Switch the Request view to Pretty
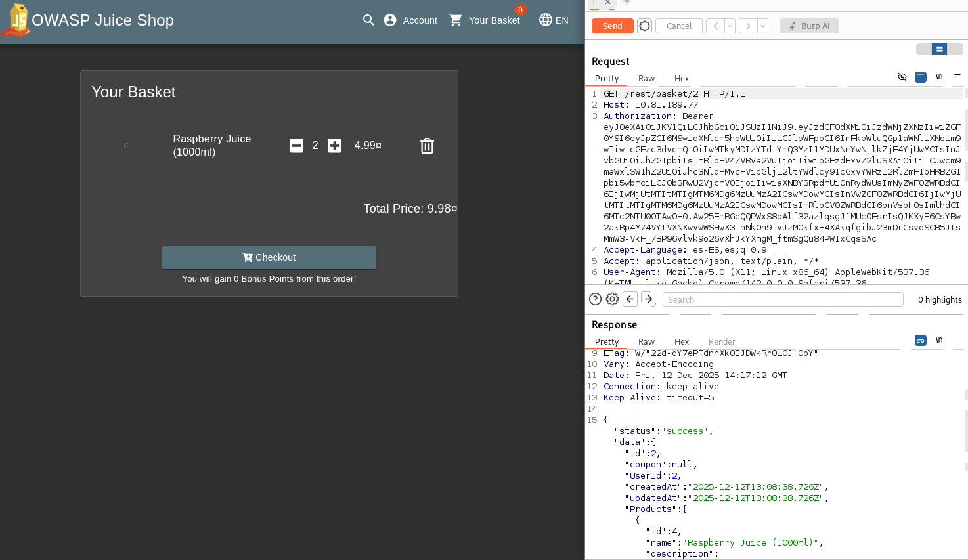Viewport: 968px width, 560px height. click(x=607, y=79)
